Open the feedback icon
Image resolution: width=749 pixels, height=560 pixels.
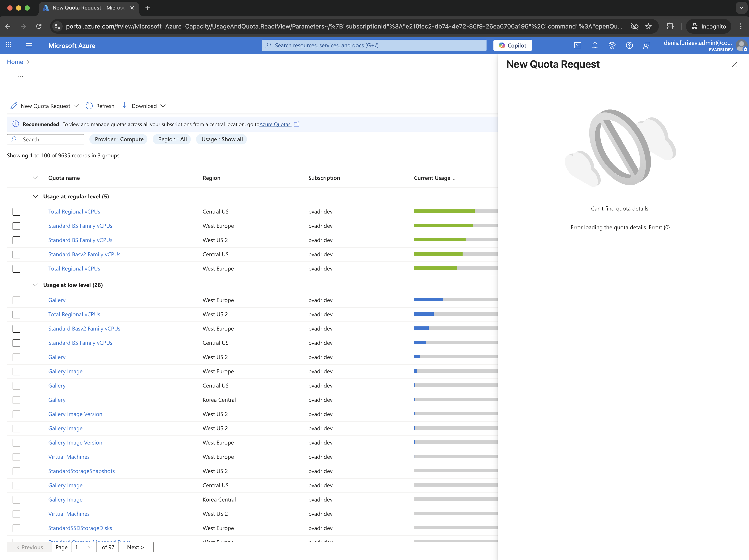click(647, 45)
